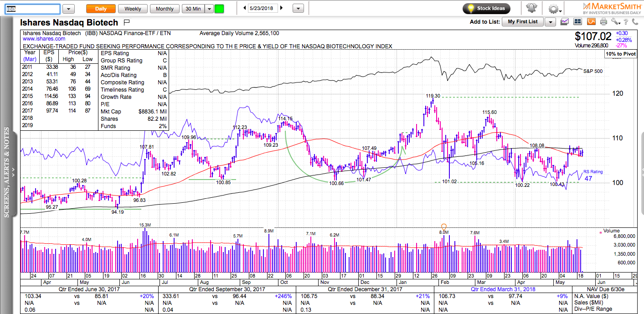The width and height of the screenshot is (644, 314).
Task: Click the Volume 296,800 text
Action: point(592,46)
